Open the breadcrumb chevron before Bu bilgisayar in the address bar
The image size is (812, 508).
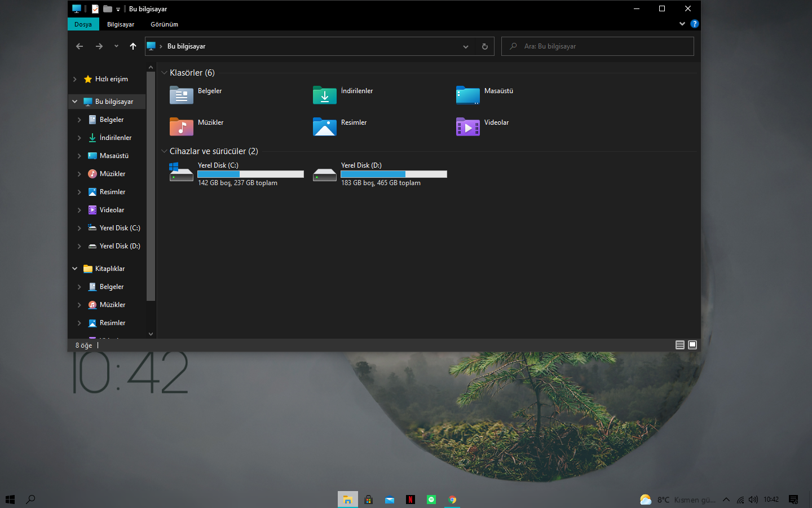(161, 46)
